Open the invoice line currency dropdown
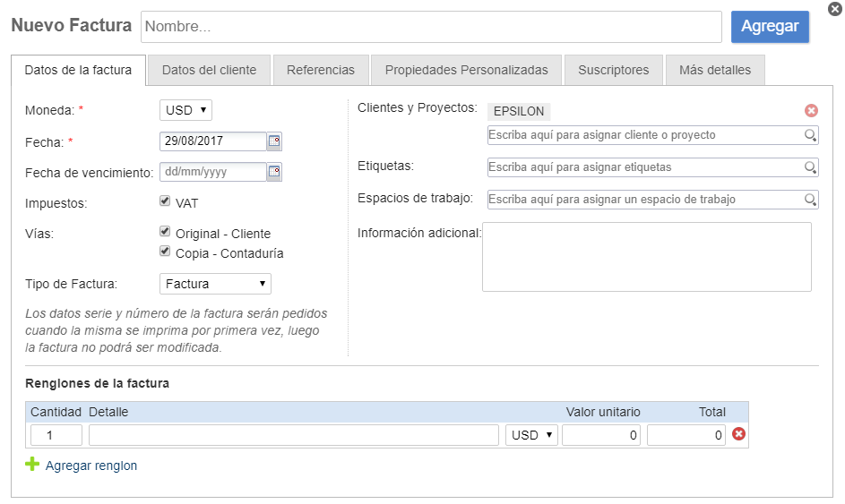This screenshot has width=845, height=504. 531,435
